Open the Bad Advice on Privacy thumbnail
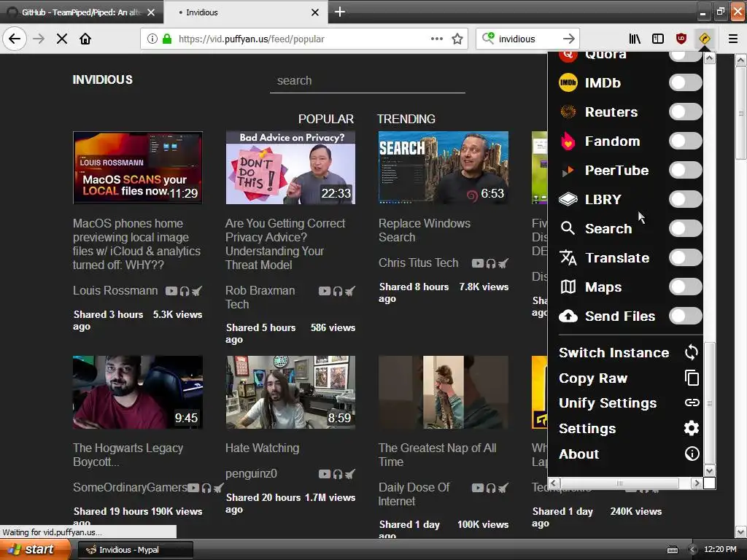 [x=290, y=168]
